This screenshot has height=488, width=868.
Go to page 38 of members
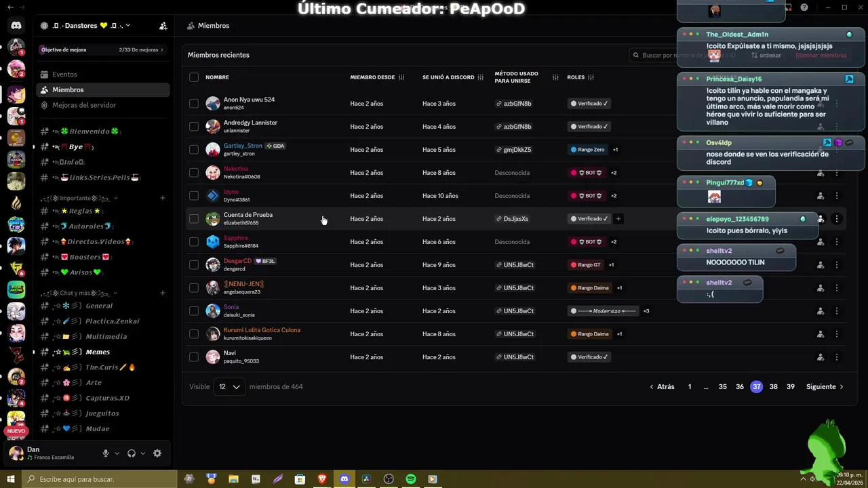(773, 387)
